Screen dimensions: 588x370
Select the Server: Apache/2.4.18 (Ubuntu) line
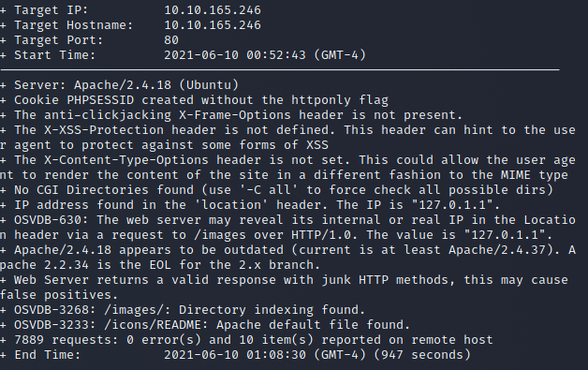click(119, 85)
